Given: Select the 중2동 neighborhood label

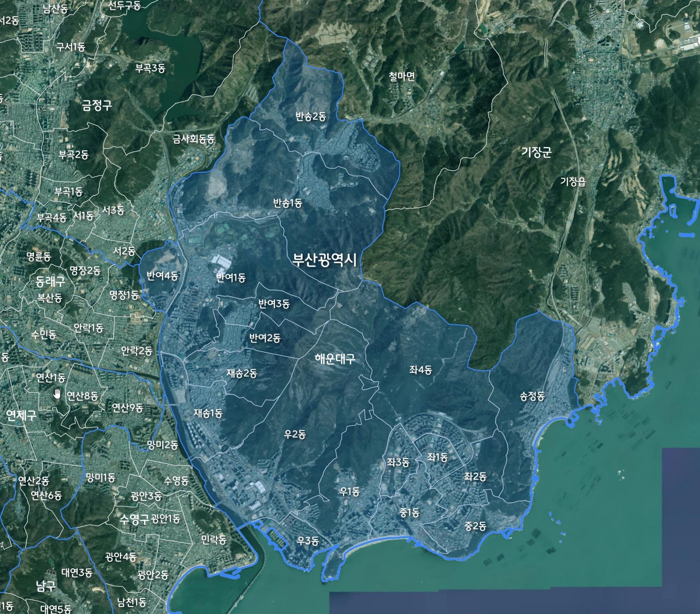Looking at the screenshot, I should pyautogui.click(x=475, y=526).
